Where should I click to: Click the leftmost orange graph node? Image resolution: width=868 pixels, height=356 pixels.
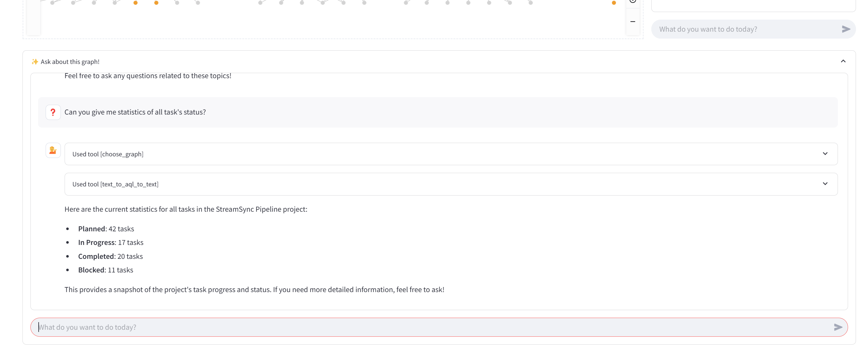136,3
